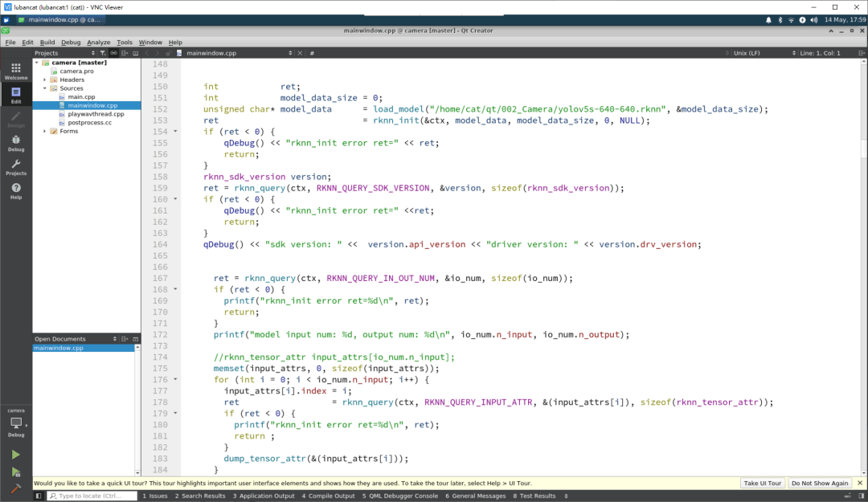
Task: Open Bluetooth settings from system tray
Action: [x=780, y=20]
